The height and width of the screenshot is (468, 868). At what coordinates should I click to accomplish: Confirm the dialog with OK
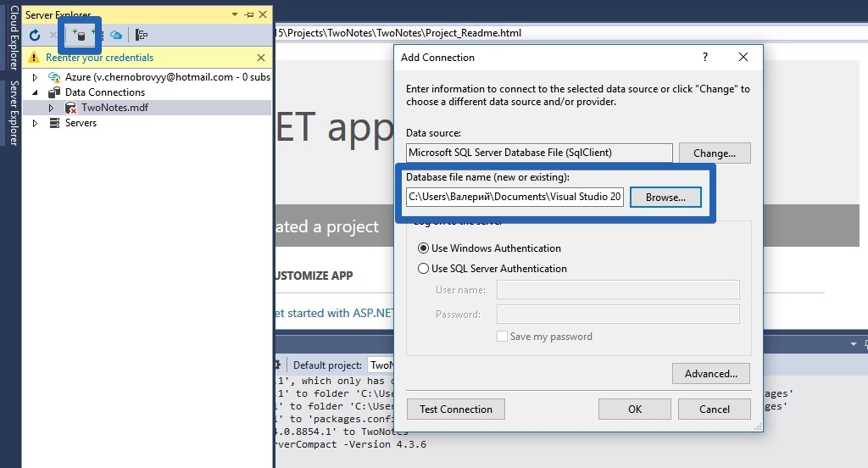(x=634, y=409)
